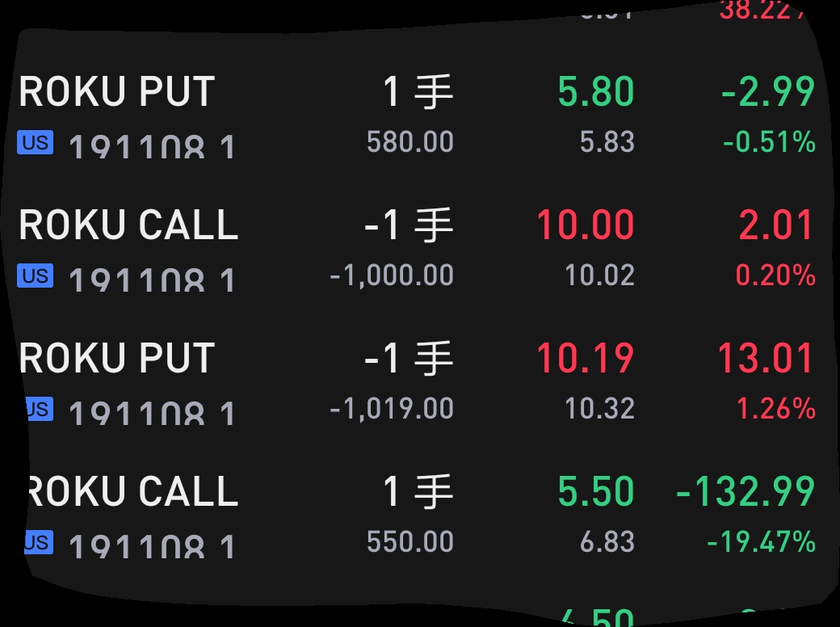Click the 580.00 market value
Screen dimensions: 840x627
[x=409, y=142]
